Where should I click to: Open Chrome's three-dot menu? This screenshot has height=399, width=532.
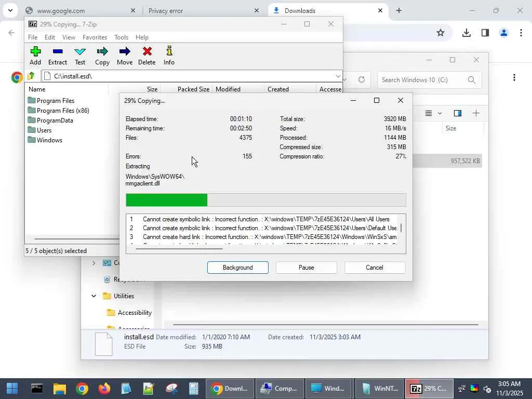pyautogui.click(x=521, y=33)
